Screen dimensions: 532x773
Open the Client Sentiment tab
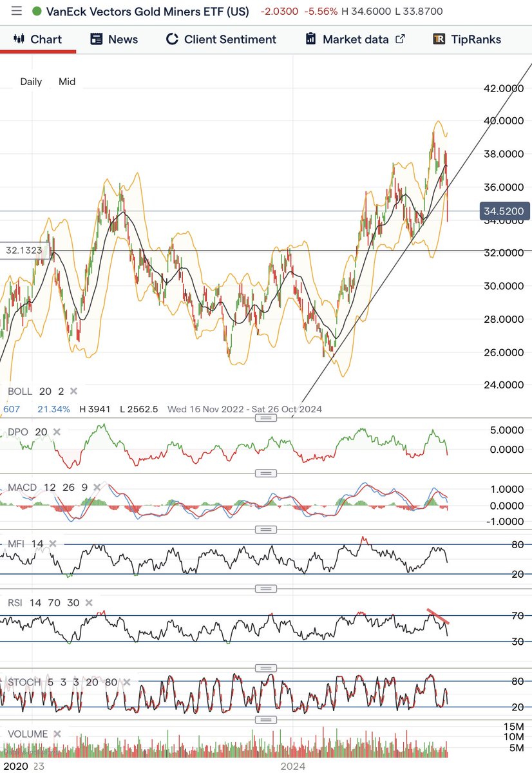[x=221, y=39]
